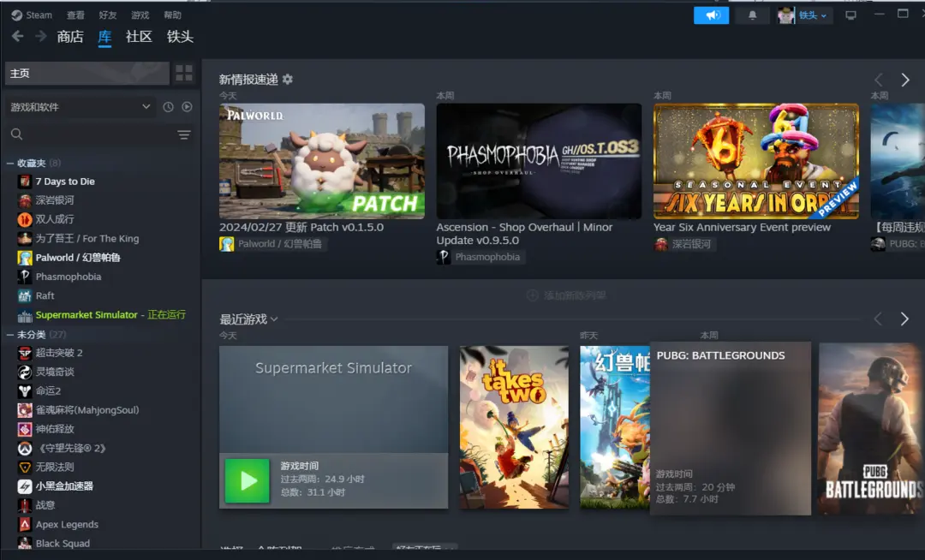Open advanced filter settings icon
Viewport: 925px width, 560px height.
184,135
